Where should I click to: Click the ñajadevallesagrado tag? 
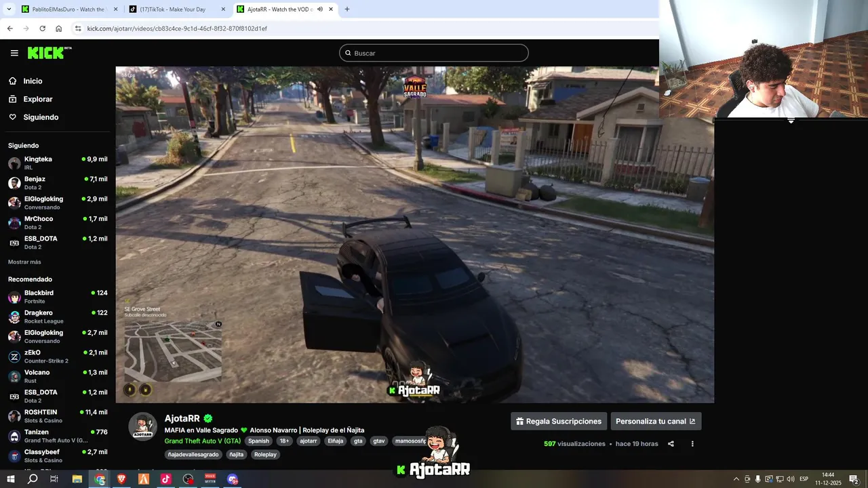(x=193, y=455)
